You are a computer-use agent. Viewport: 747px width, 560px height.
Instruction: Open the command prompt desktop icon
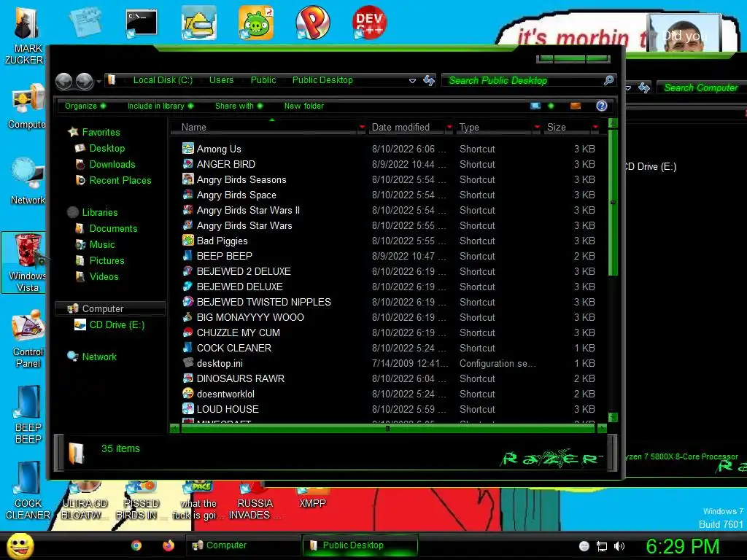click(x=142, y=23)
